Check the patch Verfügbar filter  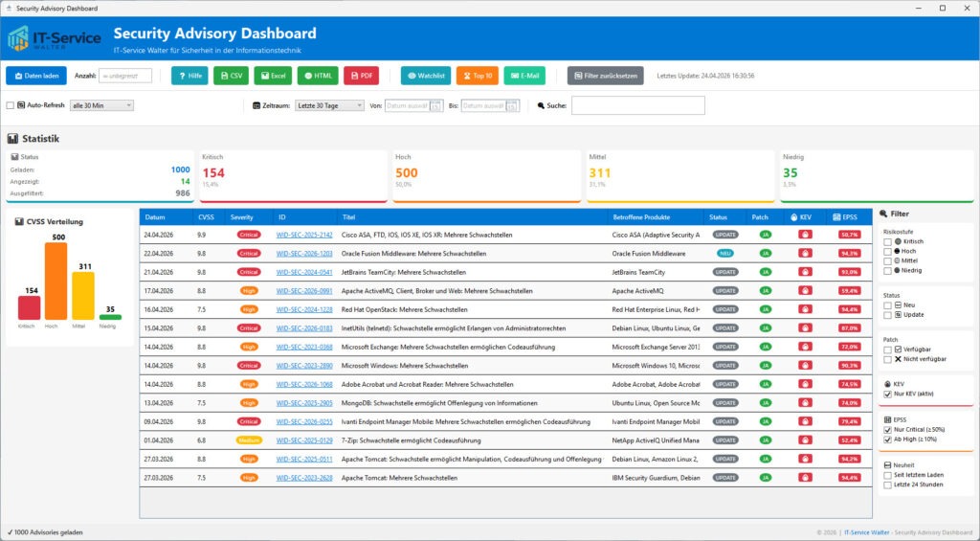(x=887, y=349)
